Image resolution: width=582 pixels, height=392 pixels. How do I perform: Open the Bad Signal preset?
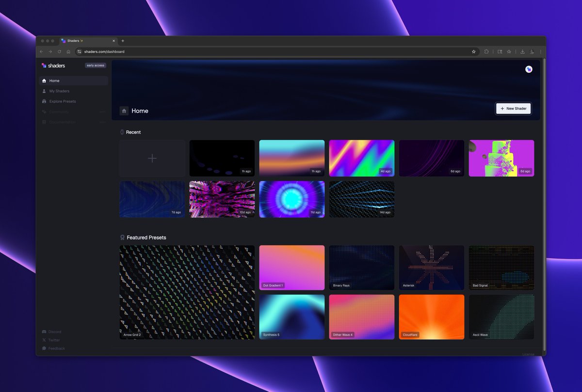point(501,268)
